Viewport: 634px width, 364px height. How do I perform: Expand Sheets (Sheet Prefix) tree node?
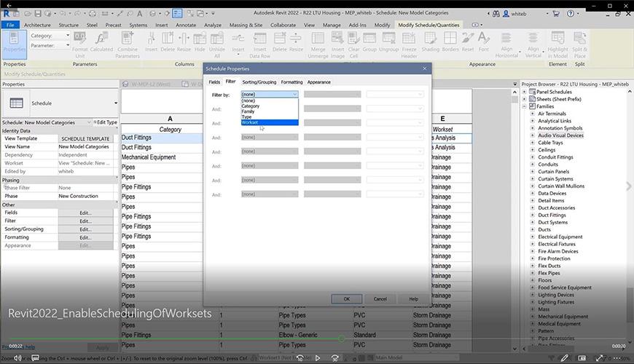pyautogui.click(x=525, y=99)
